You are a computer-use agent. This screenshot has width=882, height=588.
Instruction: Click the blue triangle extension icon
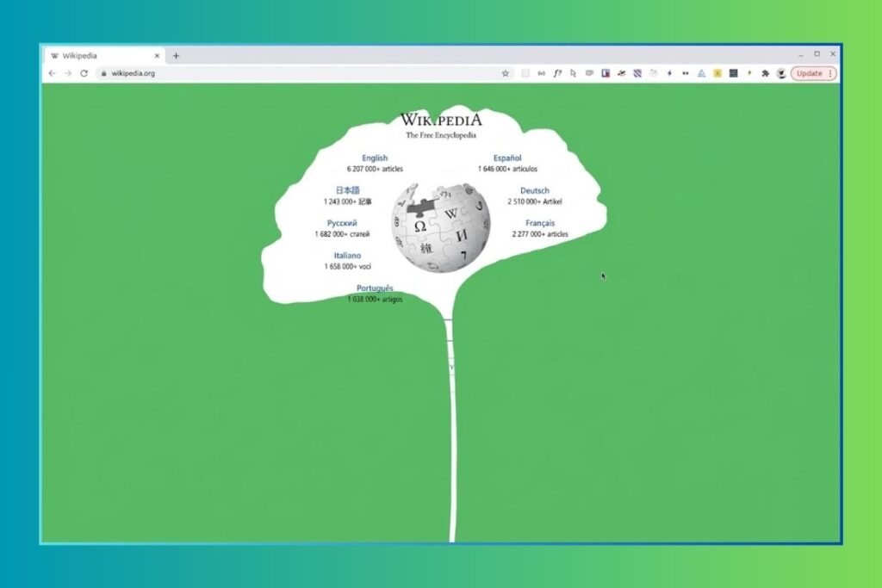pyautogui.click(x=701, y=74)
